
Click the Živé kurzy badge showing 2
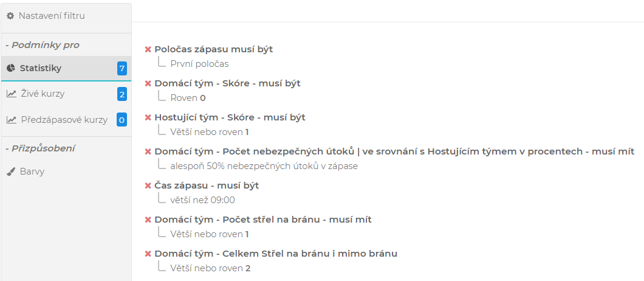point(122,94)
